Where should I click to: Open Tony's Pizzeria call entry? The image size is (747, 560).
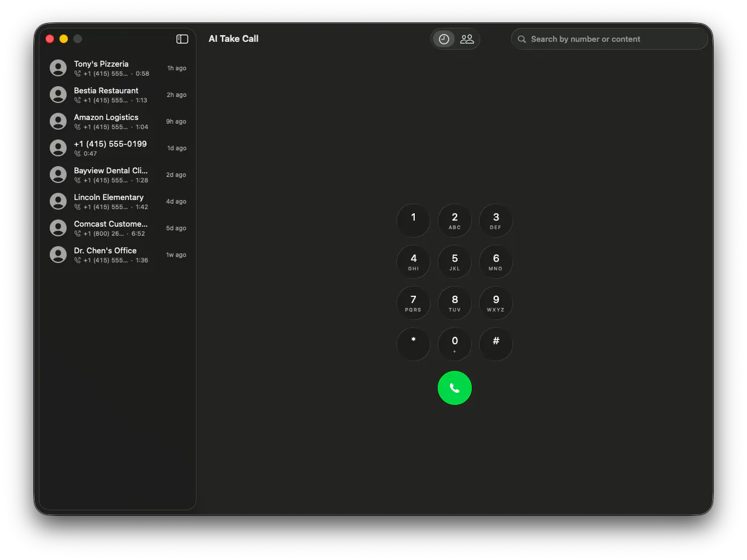click(118, 68)
